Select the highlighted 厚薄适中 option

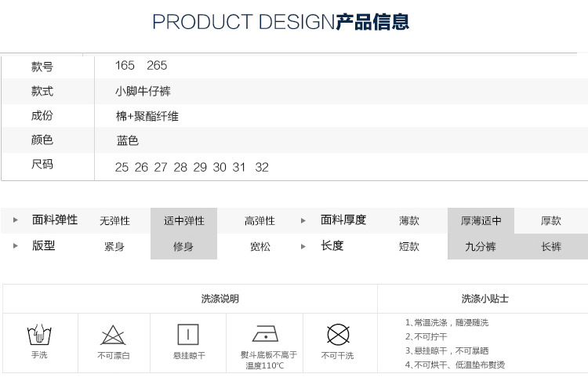pos(481,220)
